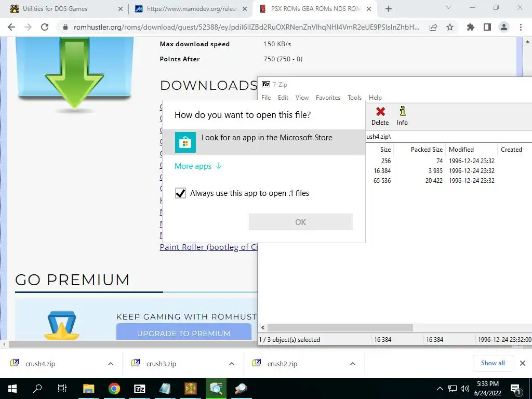The width and height of the screenshot is (532, 399).
Task: Open crush4.zip download options chevron
Action: (x=111, y=364)
